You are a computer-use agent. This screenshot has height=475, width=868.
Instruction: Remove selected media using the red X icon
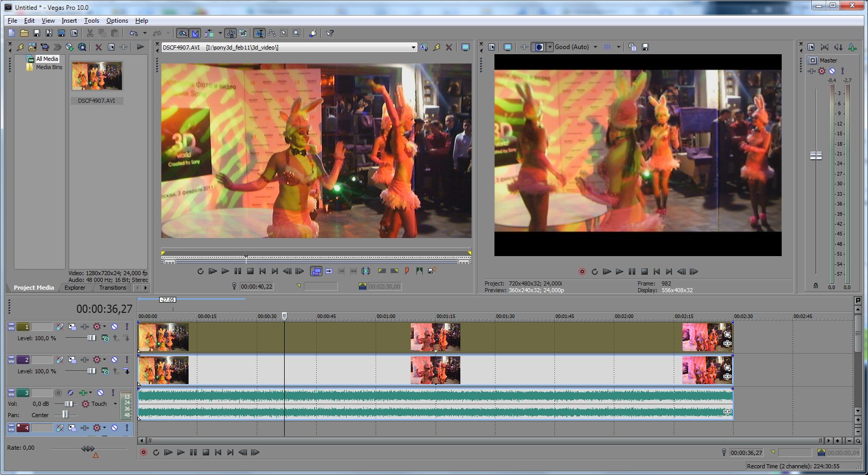coord(98,47)
